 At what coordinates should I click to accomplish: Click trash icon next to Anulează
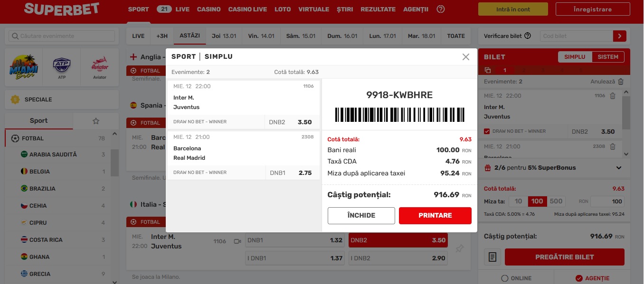tap(621, 82)
